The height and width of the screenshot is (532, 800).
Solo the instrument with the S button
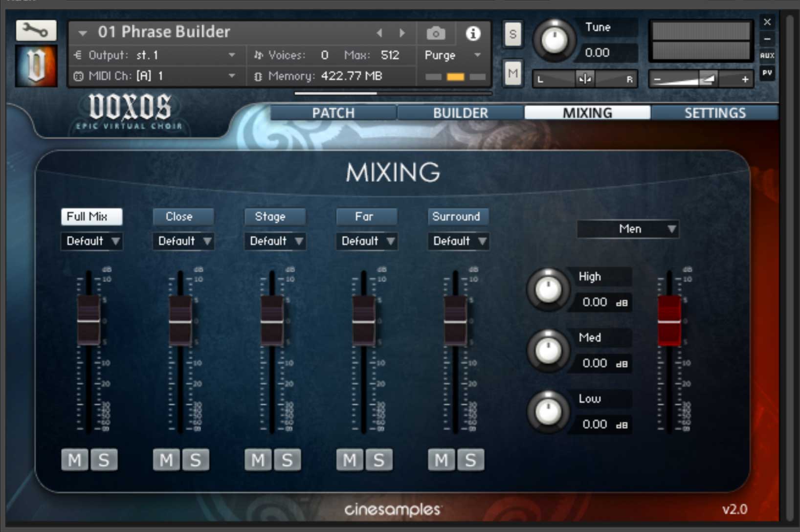coord(512,34)
